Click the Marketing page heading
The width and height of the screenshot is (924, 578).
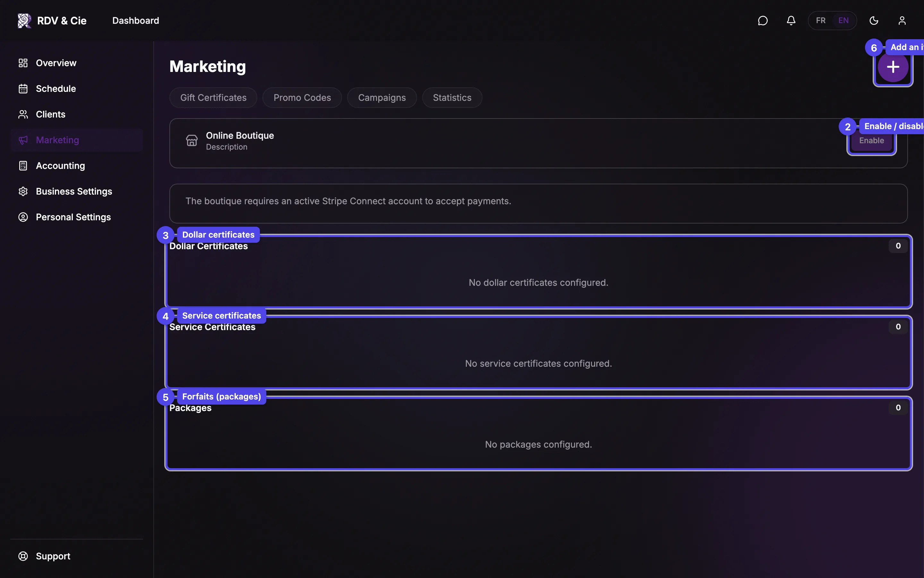tap(208, 66)
